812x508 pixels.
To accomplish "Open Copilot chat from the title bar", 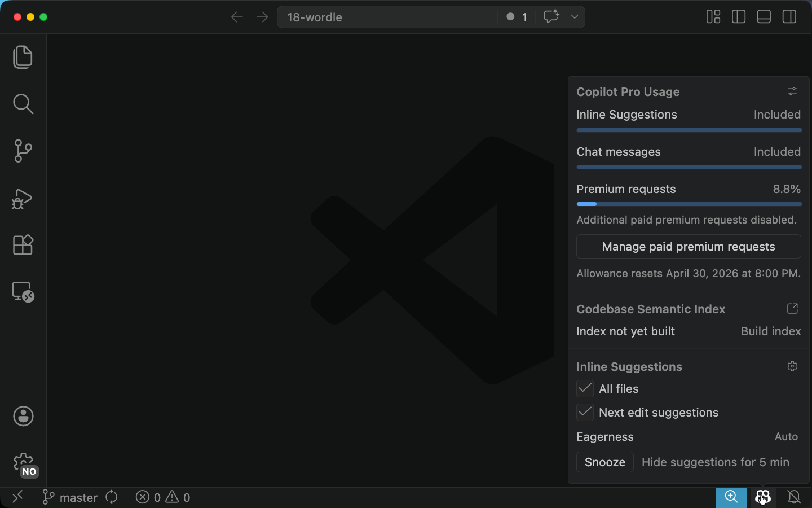I will 551,17.
